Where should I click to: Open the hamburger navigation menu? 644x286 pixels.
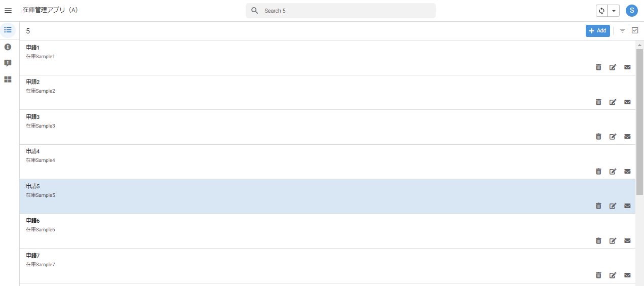tap(8, 11)
